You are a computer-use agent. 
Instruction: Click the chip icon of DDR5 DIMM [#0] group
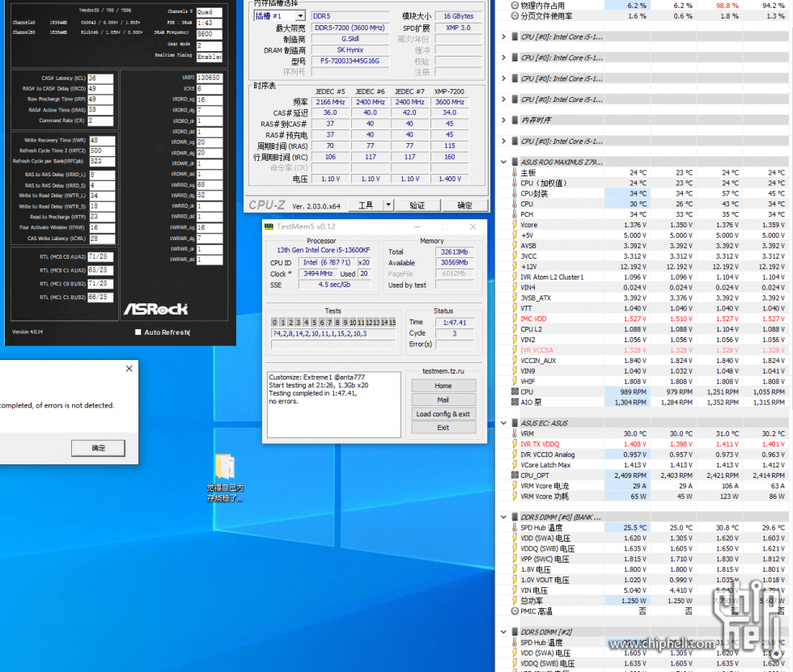(515, 517)
